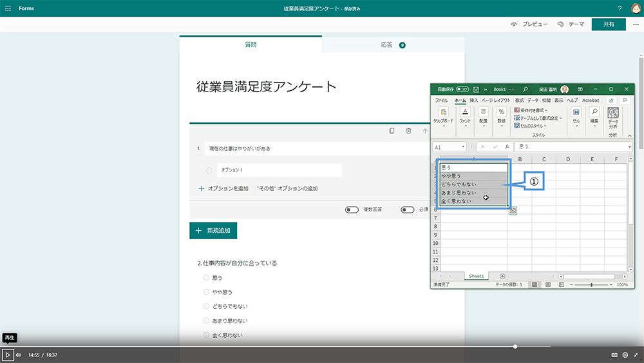Exit fullscreen in video player
Viewport: 644px width, 363px height.
point(636,355)
